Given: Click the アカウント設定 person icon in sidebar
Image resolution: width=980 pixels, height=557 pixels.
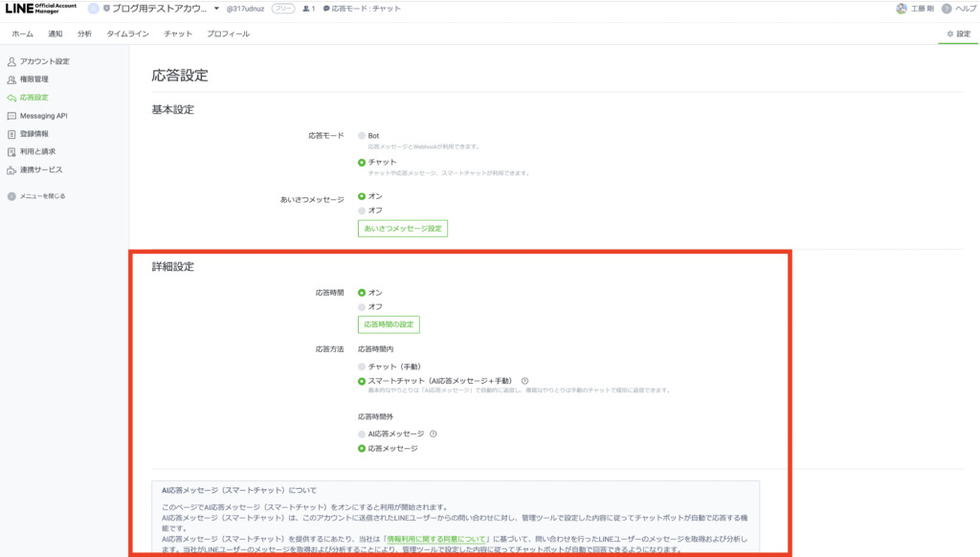Looking at the screenshot, I should pyautogui.click(x=11, y=61).
